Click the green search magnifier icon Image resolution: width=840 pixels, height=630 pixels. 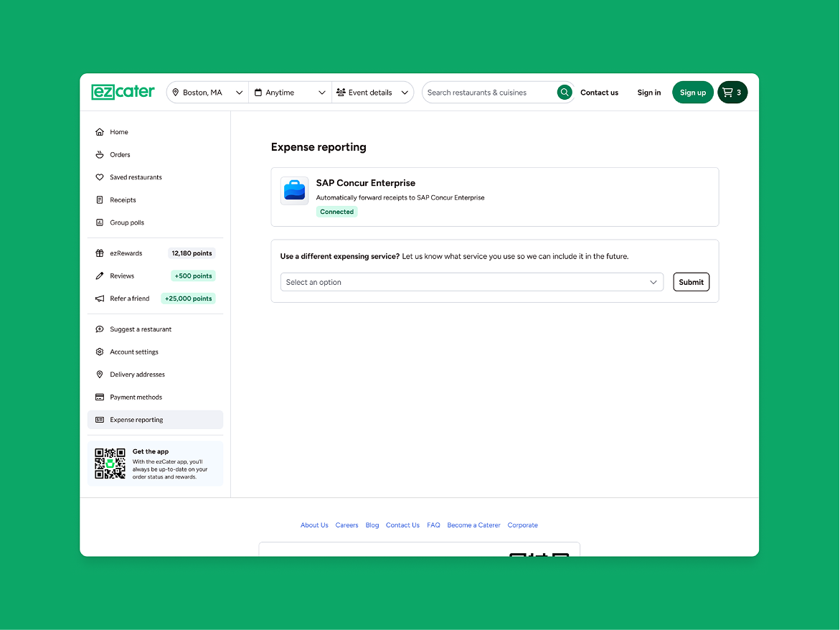click(x=565, y=92)
